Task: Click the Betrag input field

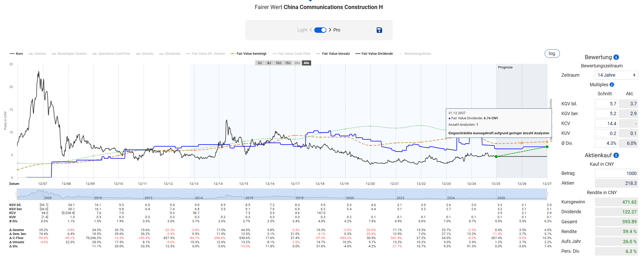Action: (616, 173)
